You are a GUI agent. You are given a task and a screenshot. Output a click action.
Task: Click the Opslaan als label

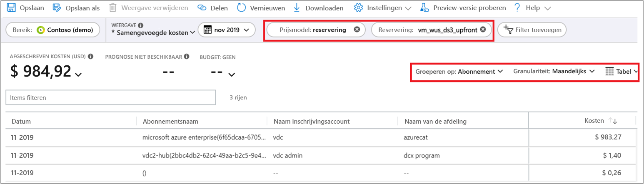tap(82, 8)
